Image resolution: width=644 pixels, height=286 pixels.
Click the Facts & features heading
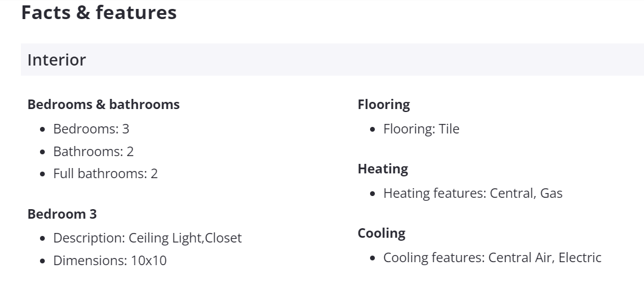[x=98, y=12]
